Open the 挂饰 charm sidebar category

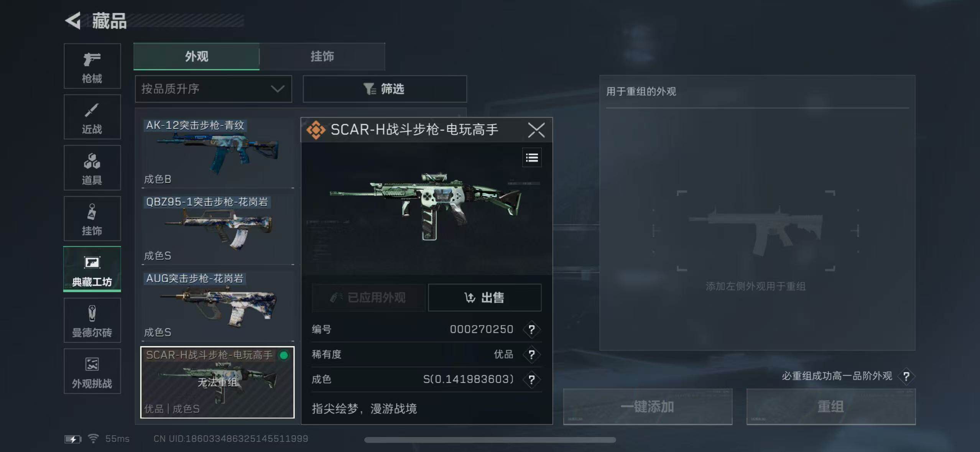pos(92,219)
